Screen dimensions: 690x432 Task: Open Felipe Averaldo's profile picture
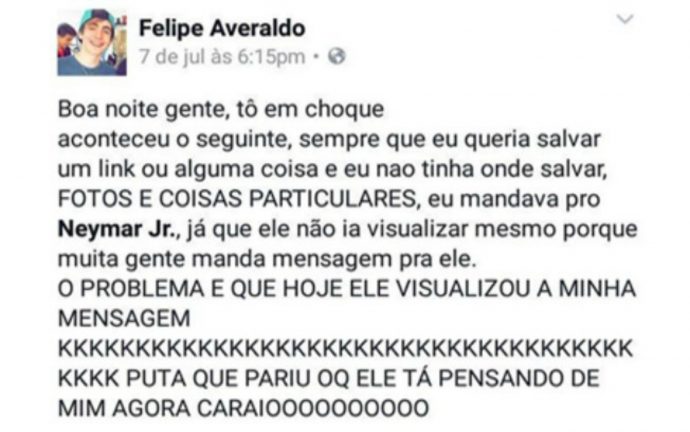tap(92, 43)
